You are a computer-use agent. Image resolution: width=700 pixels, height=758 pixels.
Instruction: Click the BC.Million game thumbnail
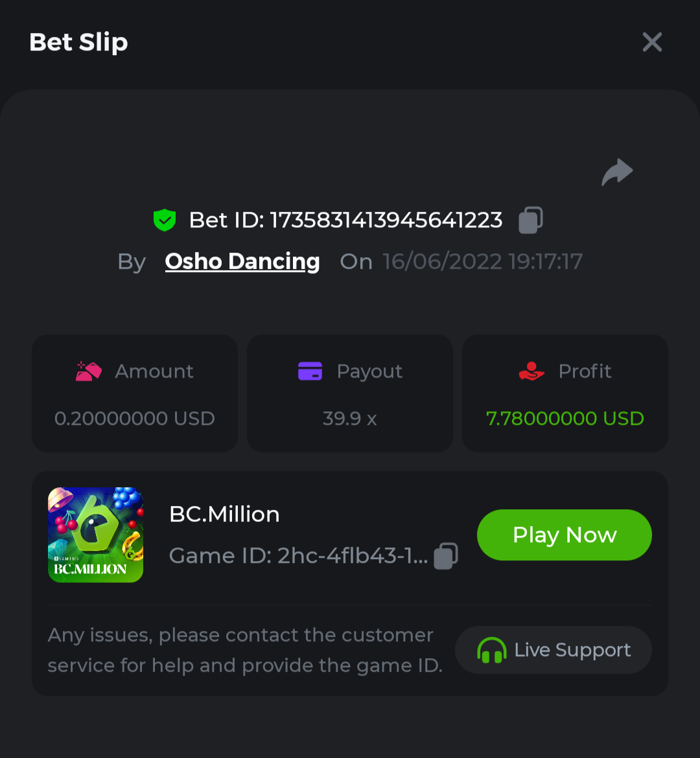tap(96, 534)
